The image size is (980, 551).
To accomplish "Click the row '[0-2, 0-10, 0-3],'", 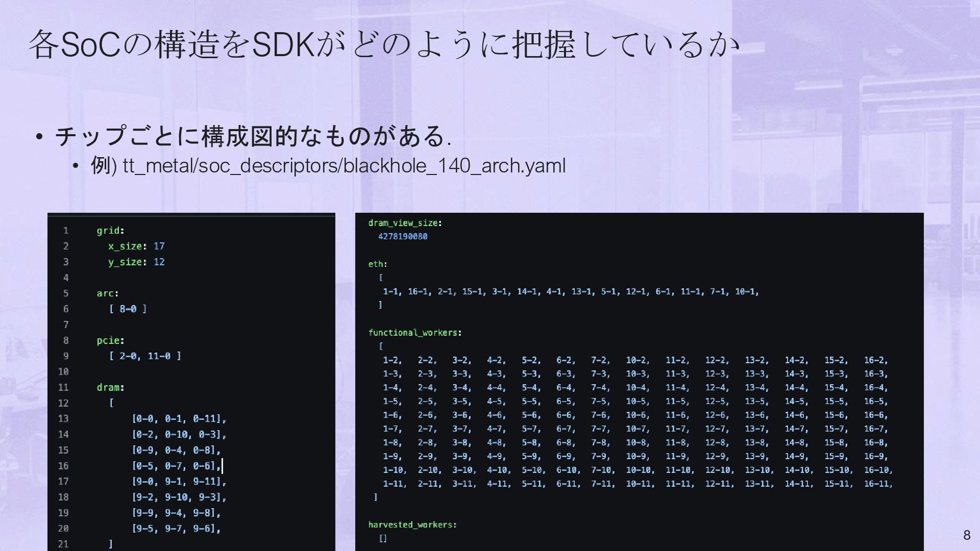I will 179,435.
